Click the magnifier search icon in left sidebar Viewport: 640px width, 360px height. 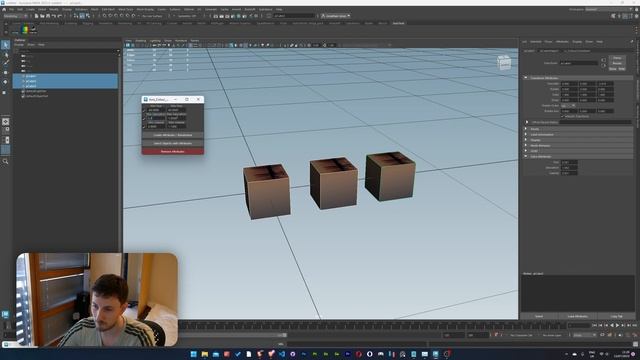(5, 162)
